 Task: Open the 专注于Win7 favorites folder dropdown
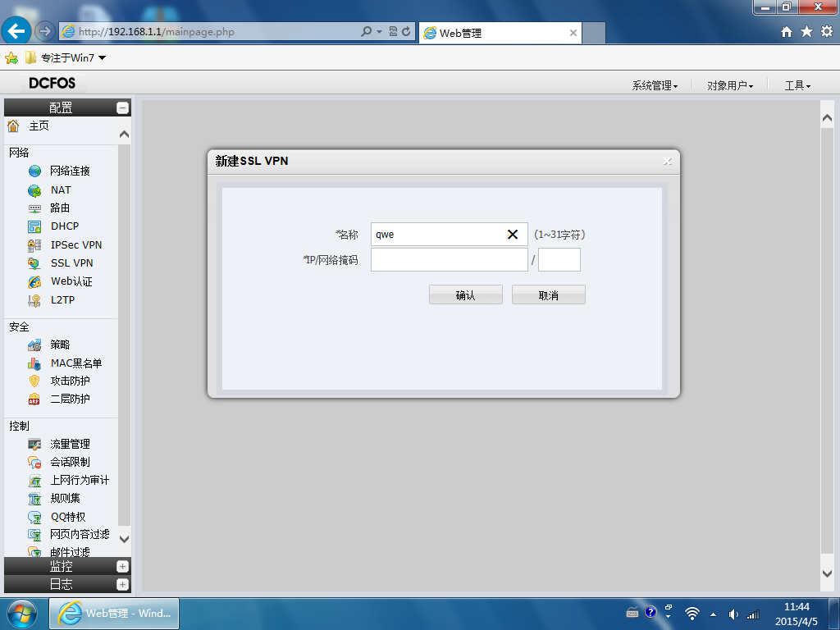(x=102, y=58)
